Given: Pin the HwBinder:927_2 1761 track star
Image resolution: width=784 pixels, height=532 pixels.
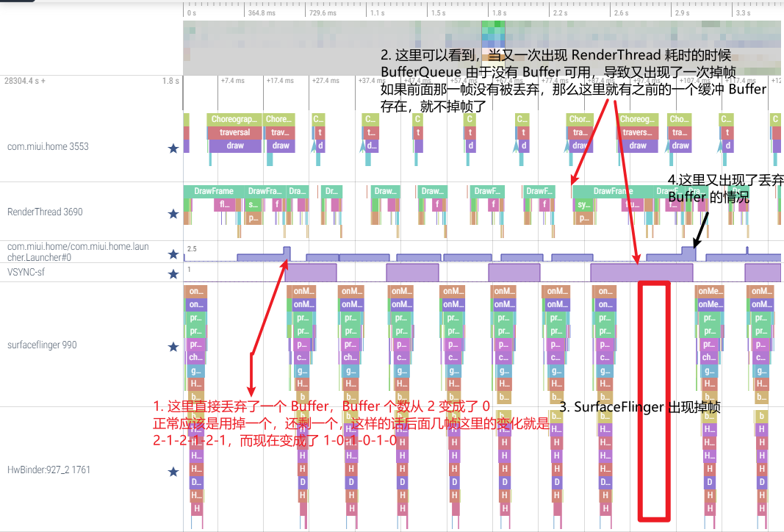Looking at the screenshot, I should click(173, 471).
